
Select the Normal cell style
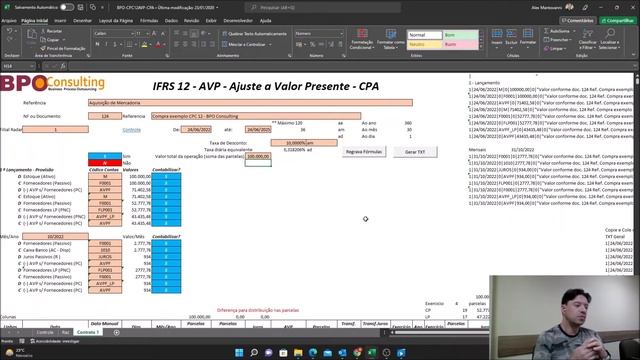pyautogui.click(x=424, y=35)
